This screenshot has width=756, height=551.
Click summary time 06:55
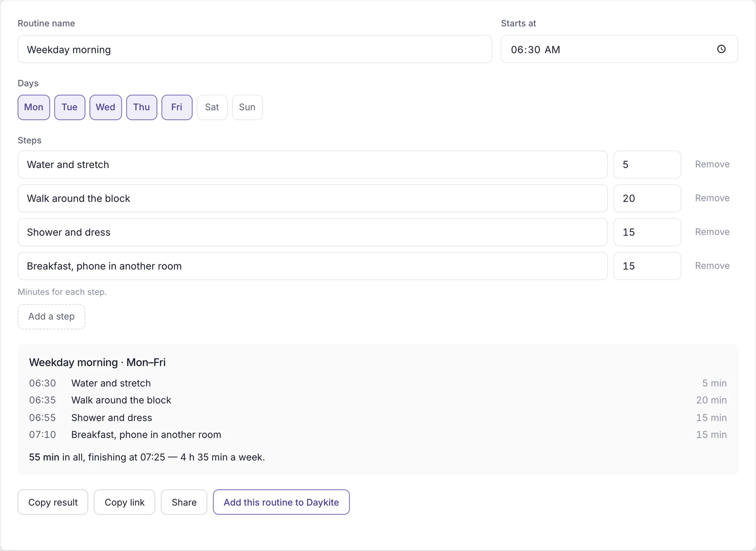click(x=43, y=418)
